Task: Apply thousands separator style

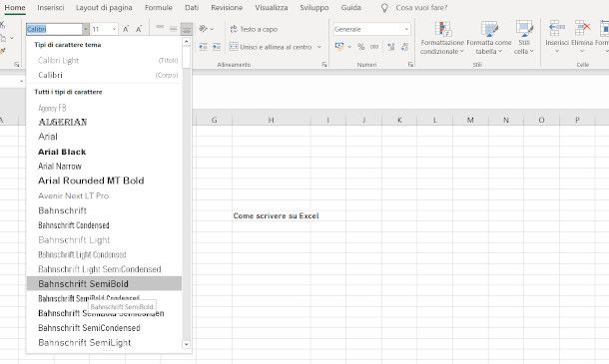Action: (x=374, y=47)
